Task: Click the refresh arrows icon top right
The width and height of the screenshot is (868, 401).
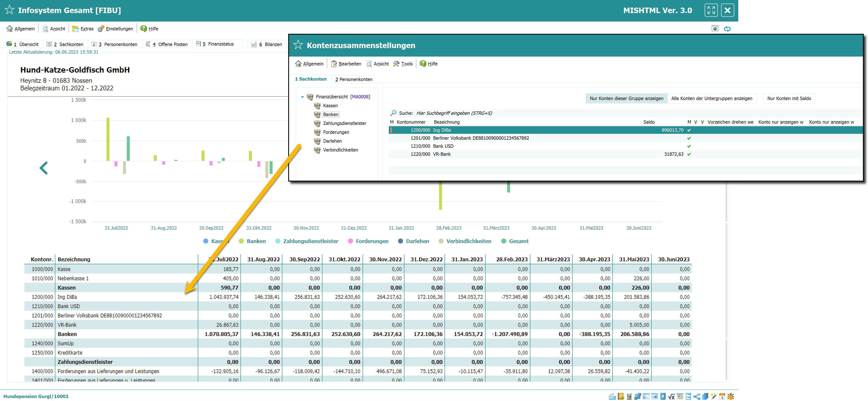Action: click(727, 29)
